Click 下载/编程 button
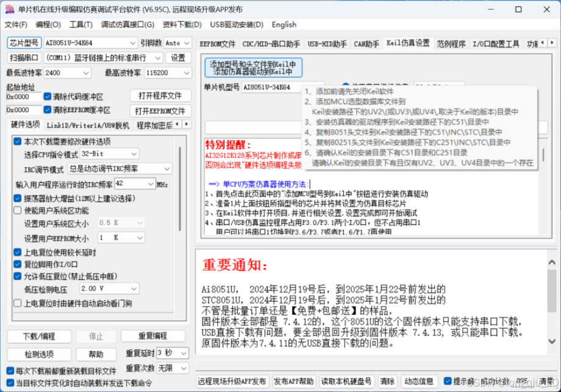561x392 pixels. tap(39, 336)
